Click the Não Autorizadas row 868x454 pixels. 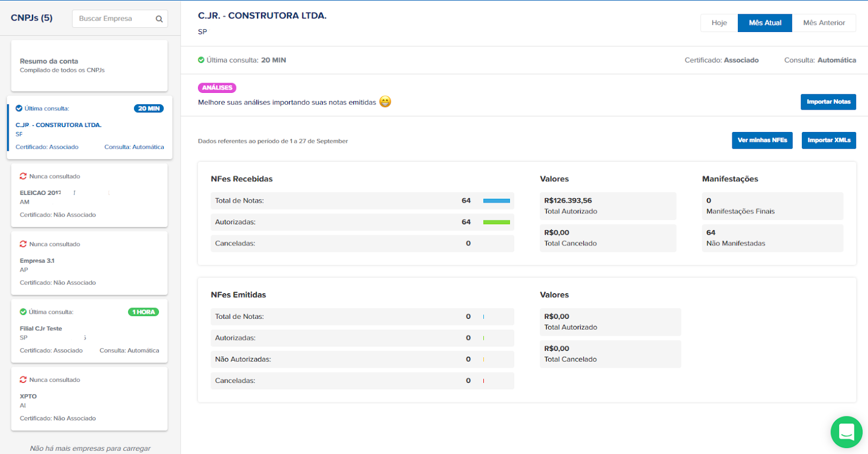coord(362,360)
